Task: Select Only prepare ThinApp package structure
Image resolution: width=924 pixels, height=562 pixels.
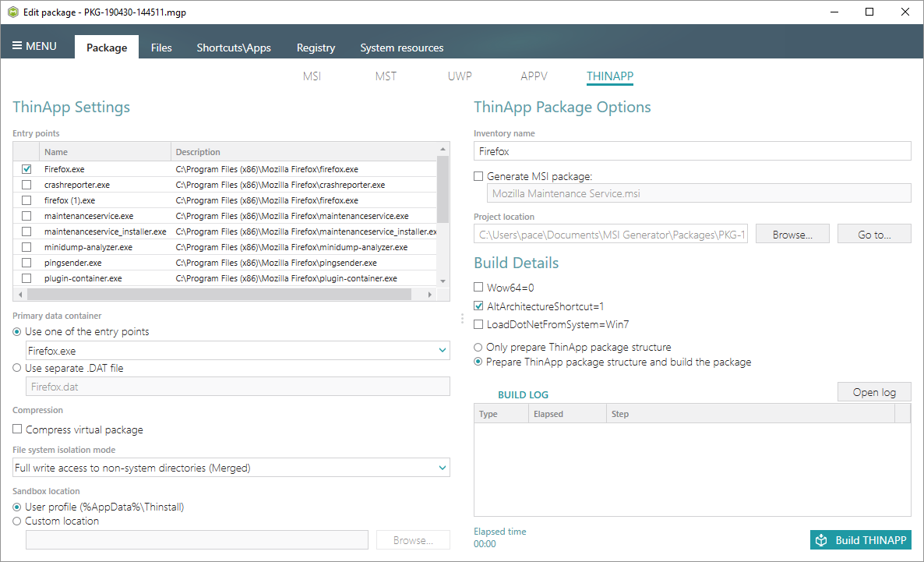Action: point(573,348)
